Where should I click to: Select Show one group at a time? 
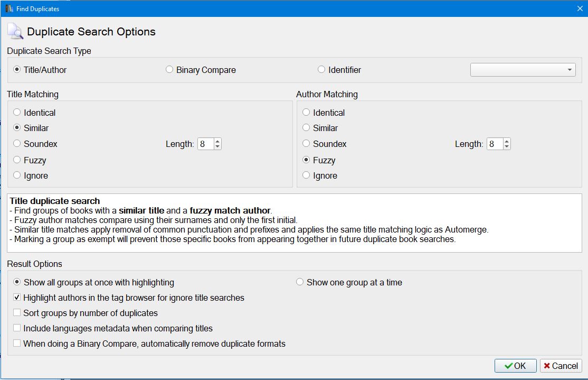point(300,282)
